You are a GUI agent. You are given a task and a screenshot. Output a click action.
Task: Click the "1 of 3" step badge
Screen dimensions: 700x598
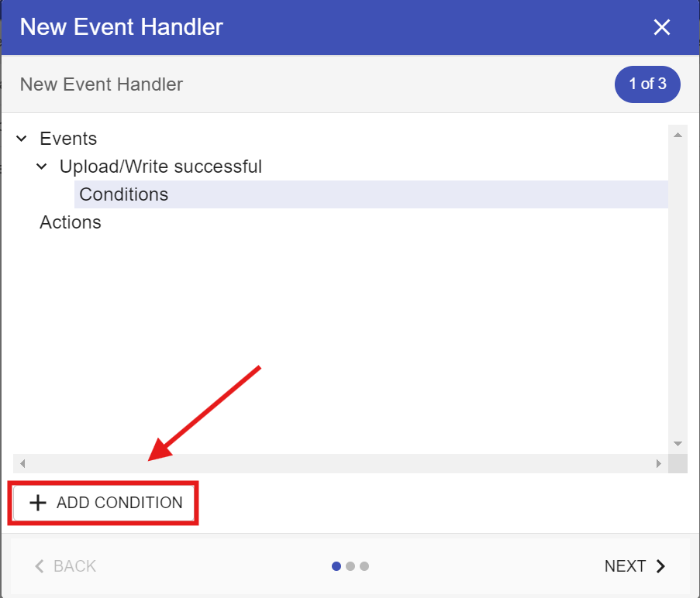point(647,84)
